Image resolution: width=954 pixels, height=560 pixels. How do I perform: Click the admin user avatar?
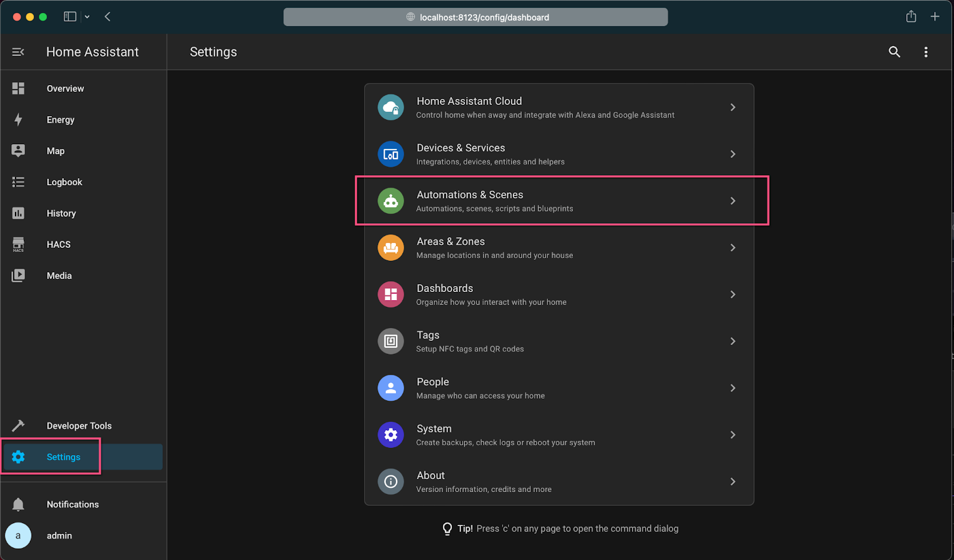coord(18,536)
